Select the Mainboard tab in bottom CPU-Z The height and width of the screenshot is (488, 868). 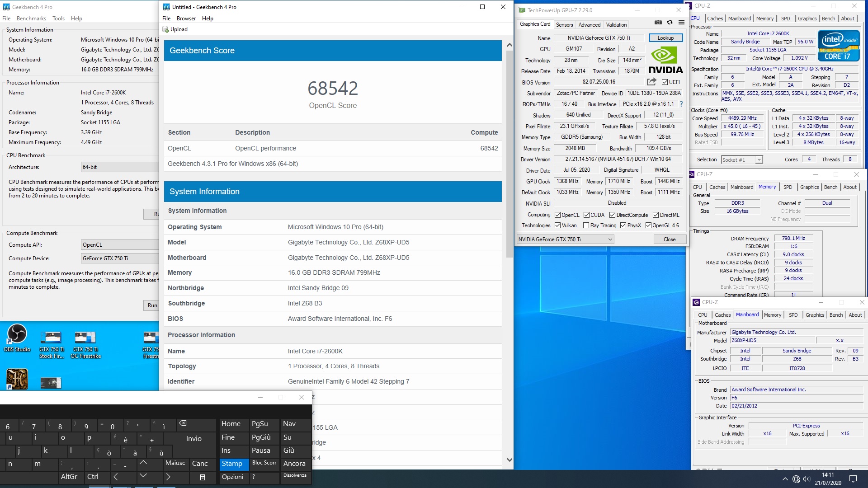(747, 315)
